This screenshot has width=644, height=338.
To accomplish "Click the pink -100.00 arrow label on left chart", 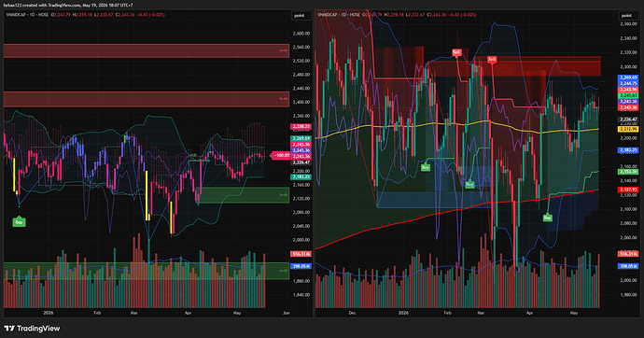I will coord(280,155).
